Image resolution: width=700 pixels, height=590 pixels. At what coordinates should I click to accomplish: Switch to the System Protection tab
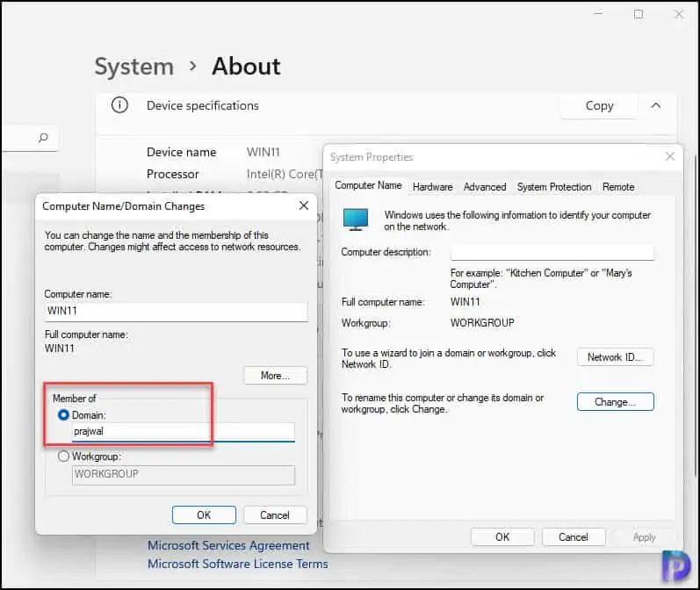click(554, 187)
